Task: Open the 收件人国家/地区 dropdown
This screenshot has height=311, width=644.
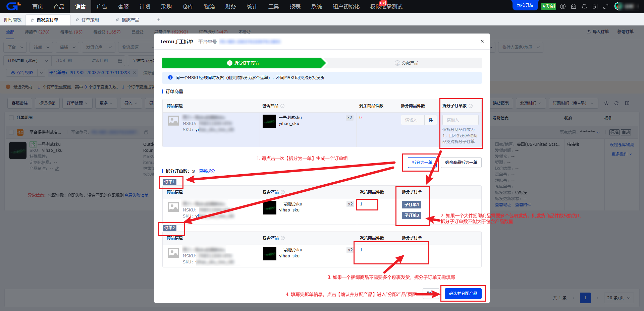Action: coord(521,47)
